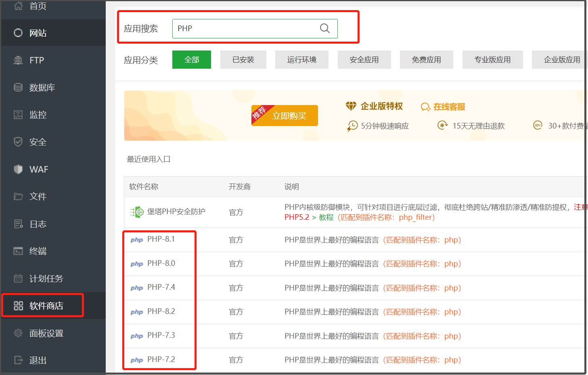Switch to 运行环境 category tab
Image resolution: width=588 pixels, height=375 pixels.
(x=301, y=60)
